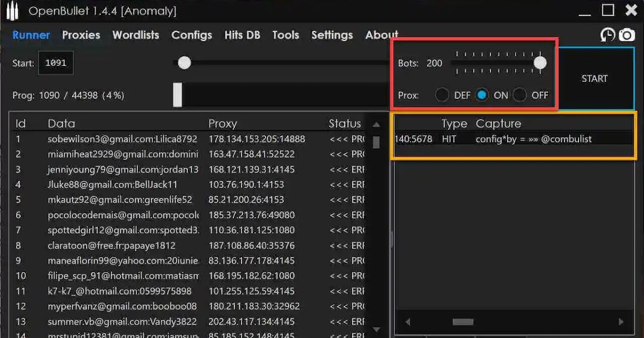Click proxy cell 168.195.182.62:1080
The width and height of the screenshot is (644, 338).
click(x=251, y=276)
